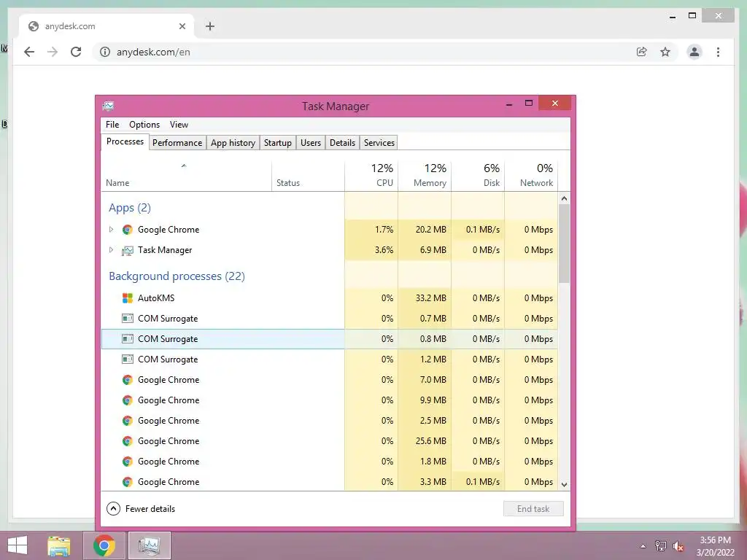This screenshot has width=747, height=560.
Task: Click the Apps (2) group heading
Action: (x=130, y=208)
